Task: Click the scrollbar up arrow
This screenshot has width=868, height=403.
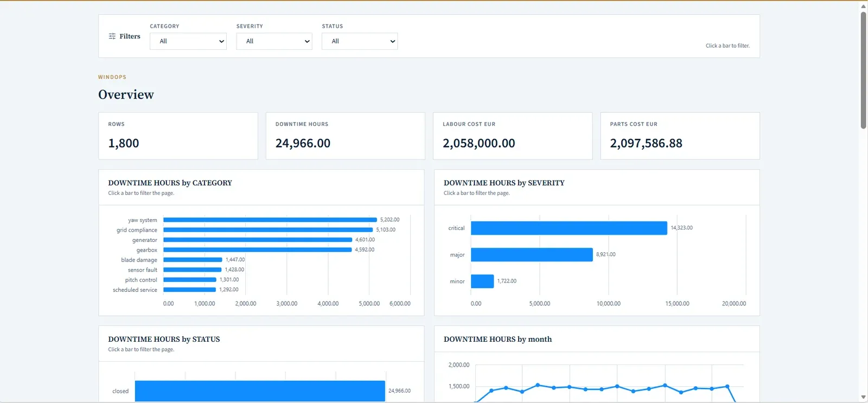Action: [x=863, y=6]
